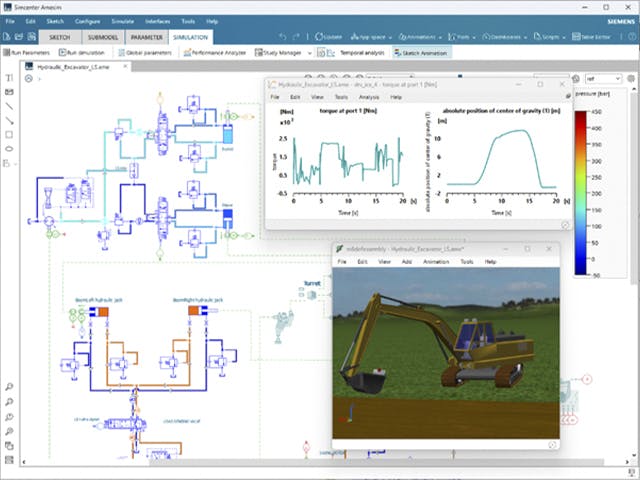Viewport: 640px width, 480px height.
Task: Click the round icon below the document tab
Action: (29, 78)
